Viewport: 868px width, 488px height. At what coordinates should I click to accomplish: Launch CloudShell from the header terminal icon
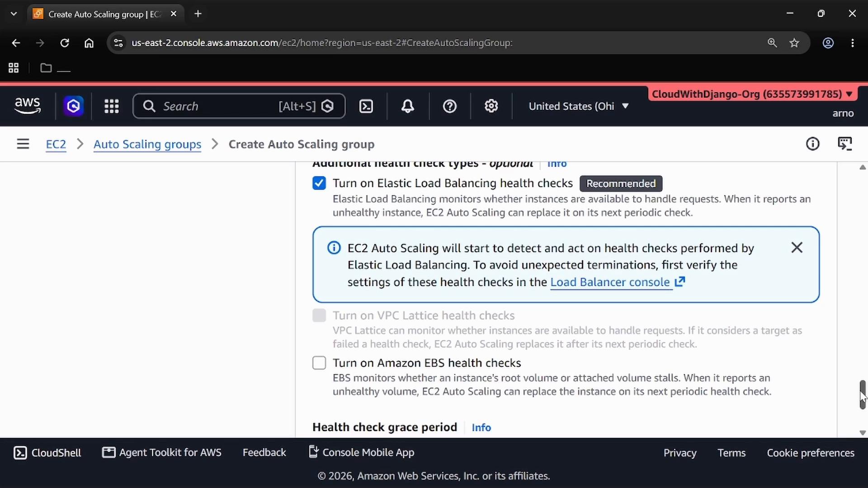tap(366, 106)
